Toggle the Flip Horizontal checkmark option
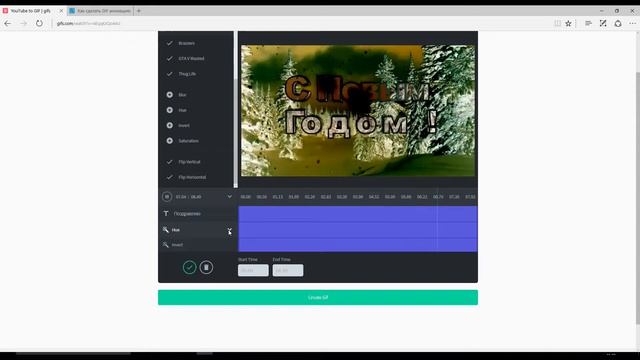Screen dimensions: 640x360 (169, 177)
